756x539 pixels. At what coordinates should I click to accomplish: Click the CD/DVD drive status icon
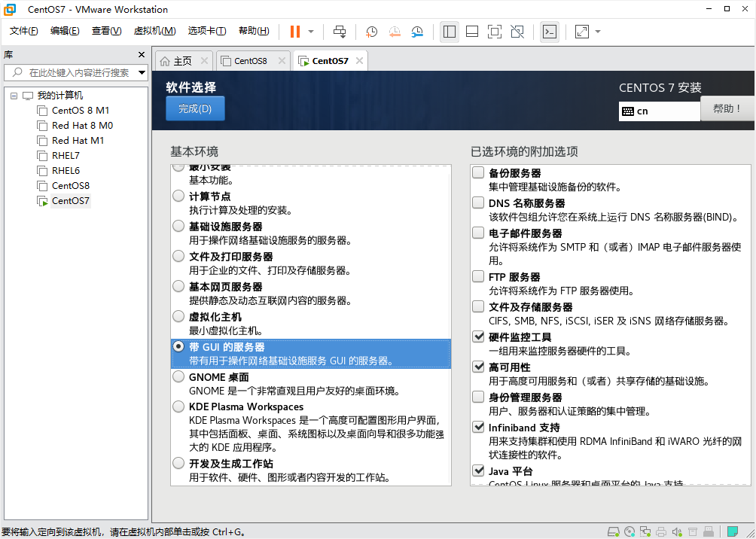pos(629,531)
